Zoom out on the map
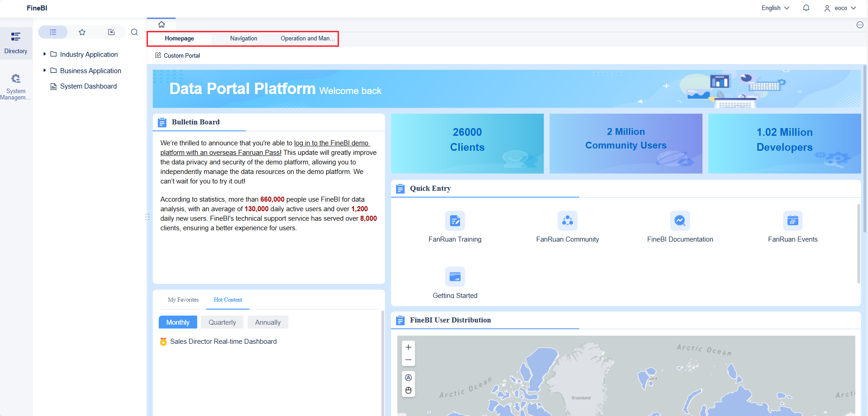The image size is (868, 416). 408,360
